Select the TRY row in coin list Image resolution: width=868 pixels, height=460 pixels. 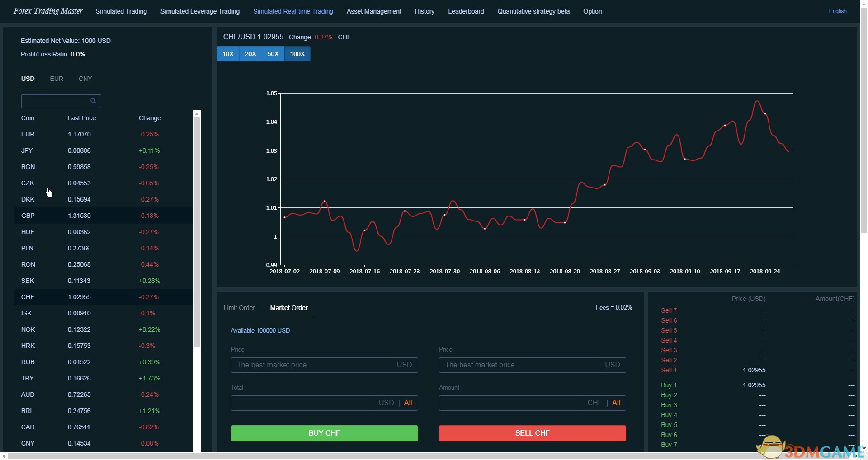tap(103, 378)
